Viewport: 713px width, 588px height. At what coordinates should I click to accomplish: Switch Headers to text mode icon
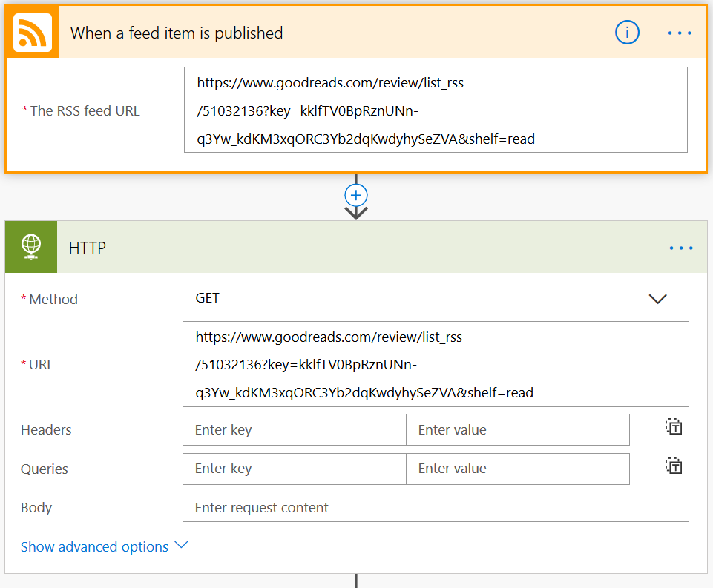pyautogui.click(x=674, y=426)
